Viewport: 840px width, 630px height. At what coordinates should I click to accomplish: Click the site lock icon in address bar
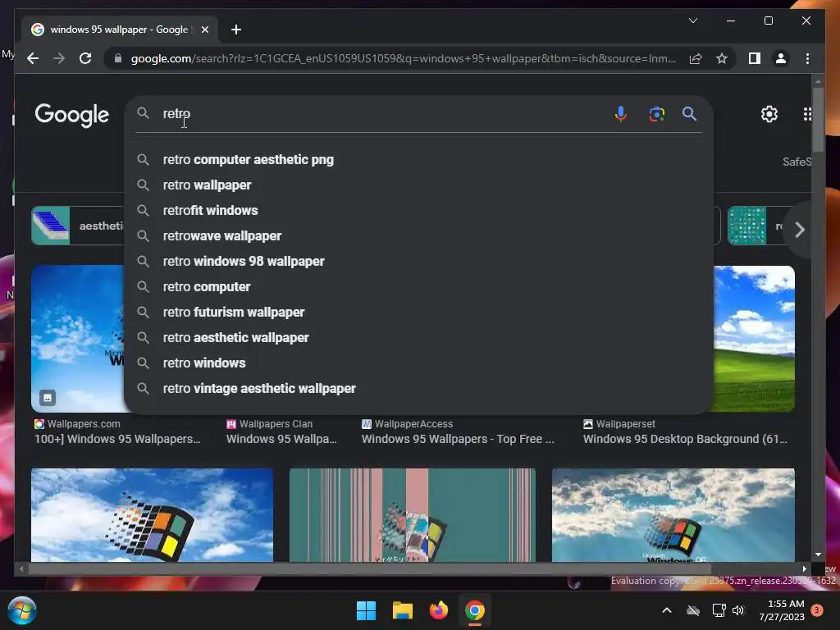coord(118,58)
